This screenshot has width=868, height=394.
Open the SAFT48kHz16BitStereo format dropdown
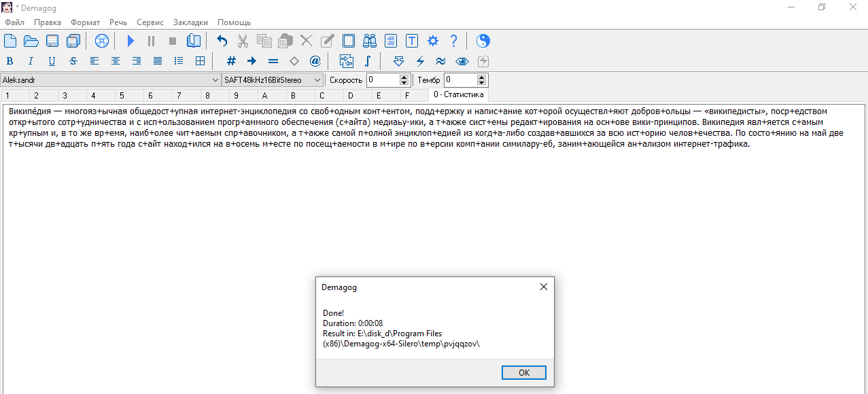point(317,80)
